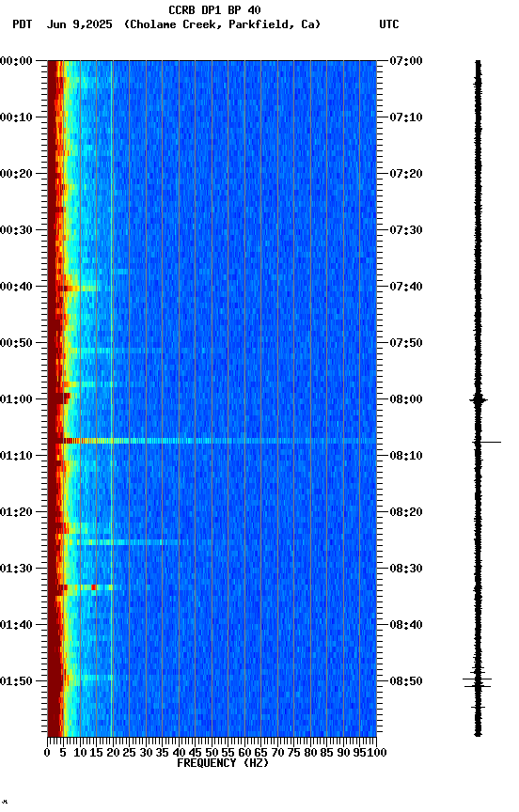Click the title text CCRB DP1 BP 40
This screenshot has height=812, width=519.
pyautogui.click(x=214, y=9)
